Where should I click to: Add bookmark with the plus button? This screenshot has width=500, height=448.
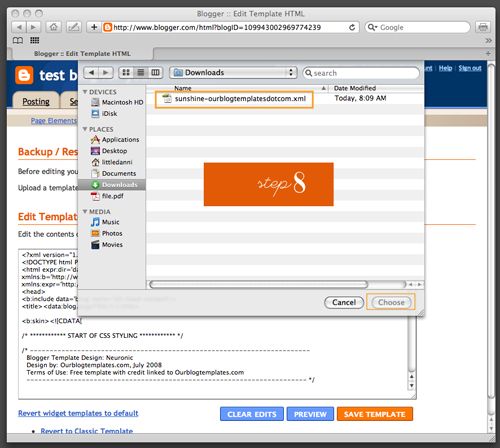(x=94, y=27)
